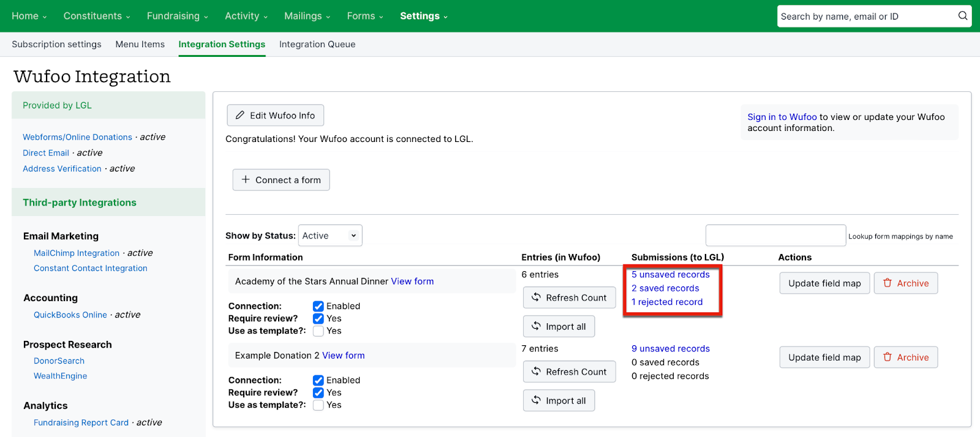Open View form for Example Donation 2
980x437 pixels.
point(344,356)
